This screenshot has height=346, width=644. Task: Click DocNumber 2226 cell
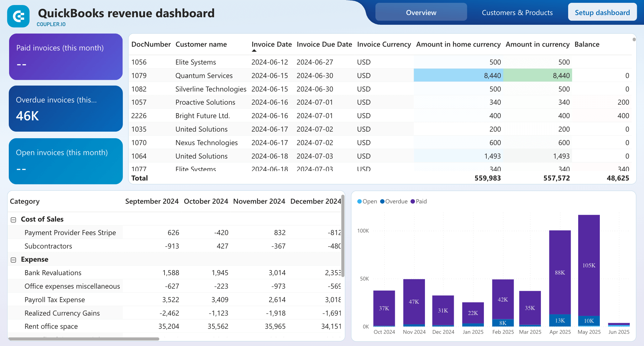tap(139, 116)
